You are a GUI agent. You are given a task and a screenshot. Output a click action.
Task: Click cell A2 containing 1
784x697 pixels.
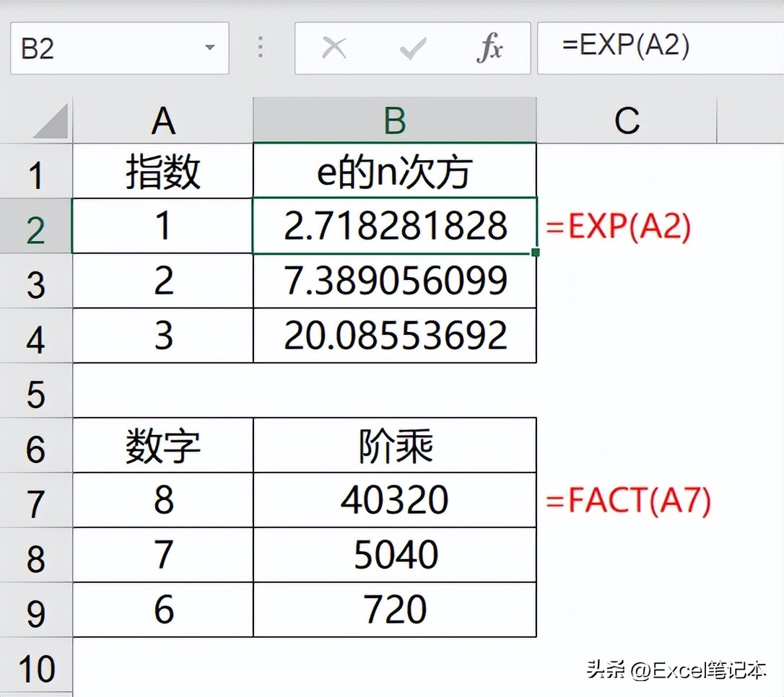[x=163, y=226]
